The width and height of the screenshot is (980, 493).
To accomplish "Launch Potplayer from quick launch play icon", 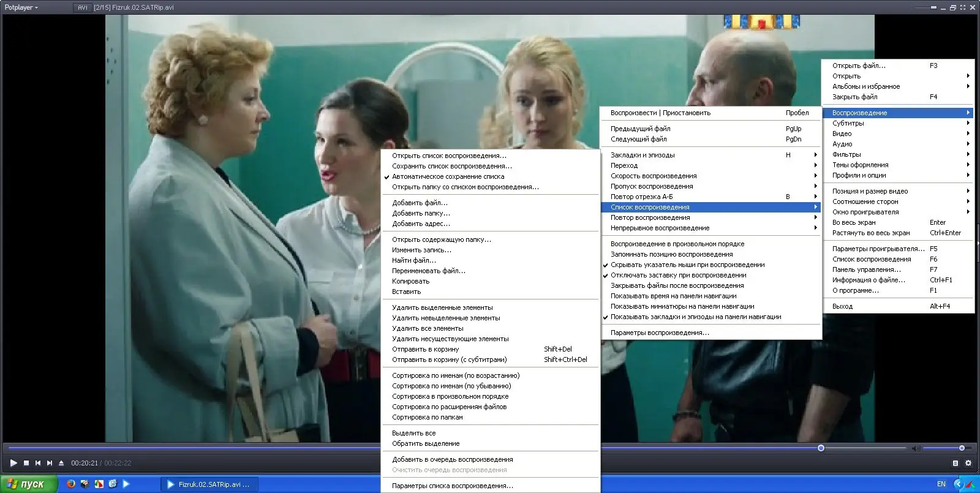I will point(126,484).
